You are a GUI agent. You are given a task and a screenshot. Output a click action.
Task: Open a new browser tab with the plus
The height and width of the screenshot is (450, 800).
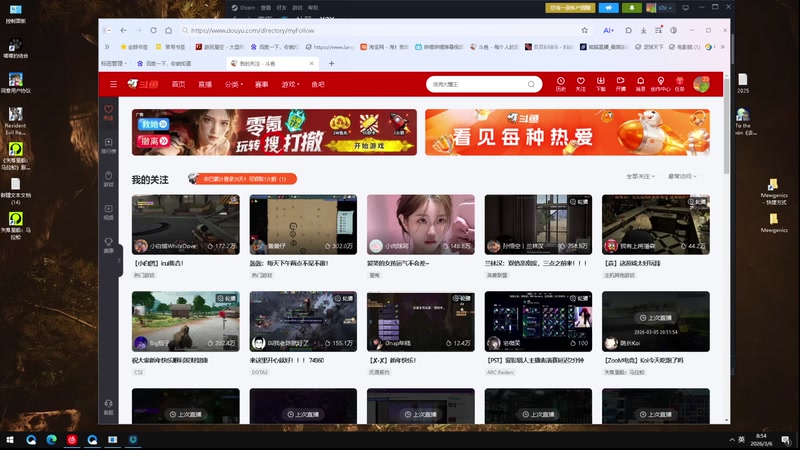332,63
